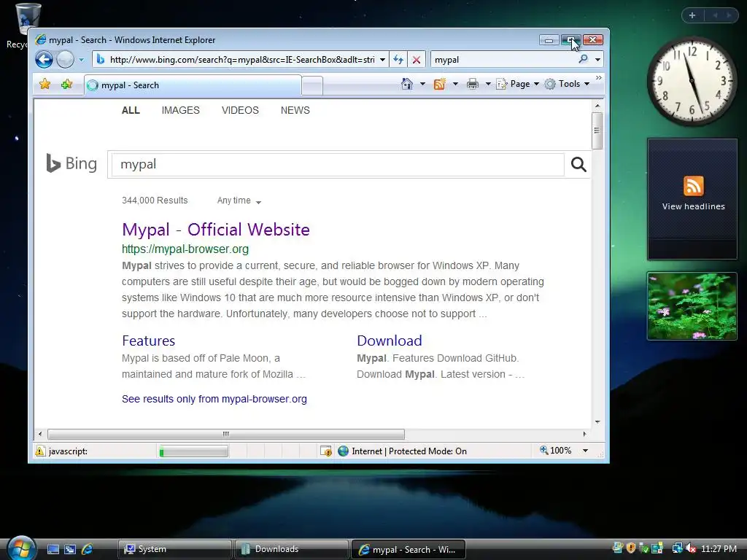Viewport: 747px width, 560px height.
Task: Expand the address bar URL dropdown
Action: tap(382, 60)
